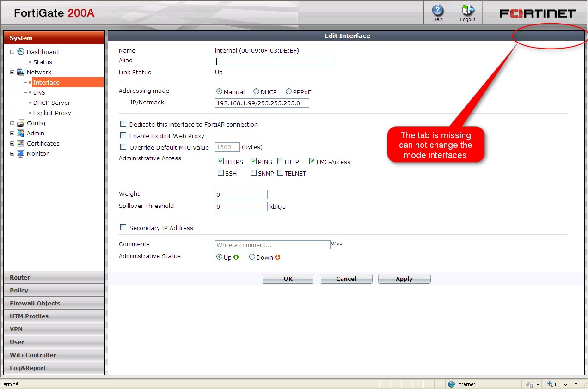This screenshot has width=588, height=389.
Task: Select Interface in Network tree
Action: pos(68,82)
